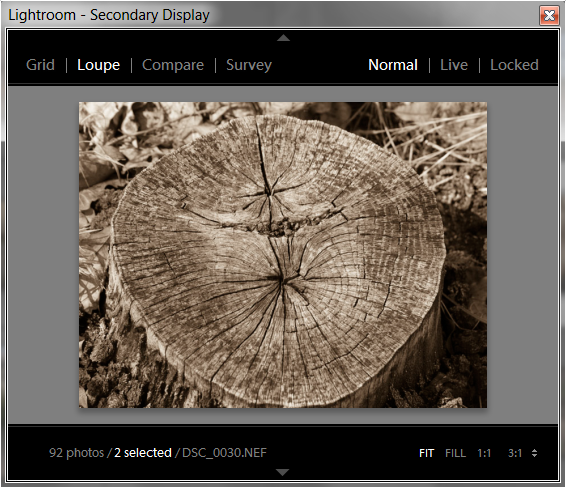Viewport: 566px width, 487px height.
Task: Enable Live loupe mode
Action: 454,65
